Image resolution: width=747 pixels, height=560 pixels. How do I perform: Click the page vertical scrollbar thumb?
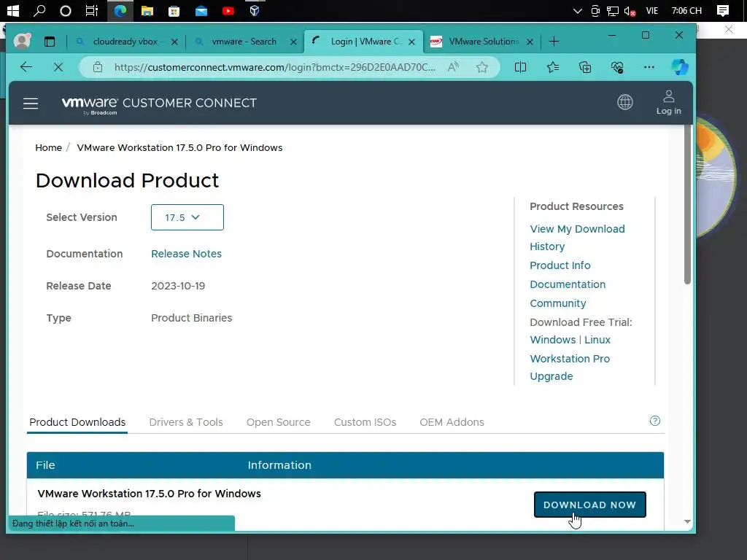(687, 205)
